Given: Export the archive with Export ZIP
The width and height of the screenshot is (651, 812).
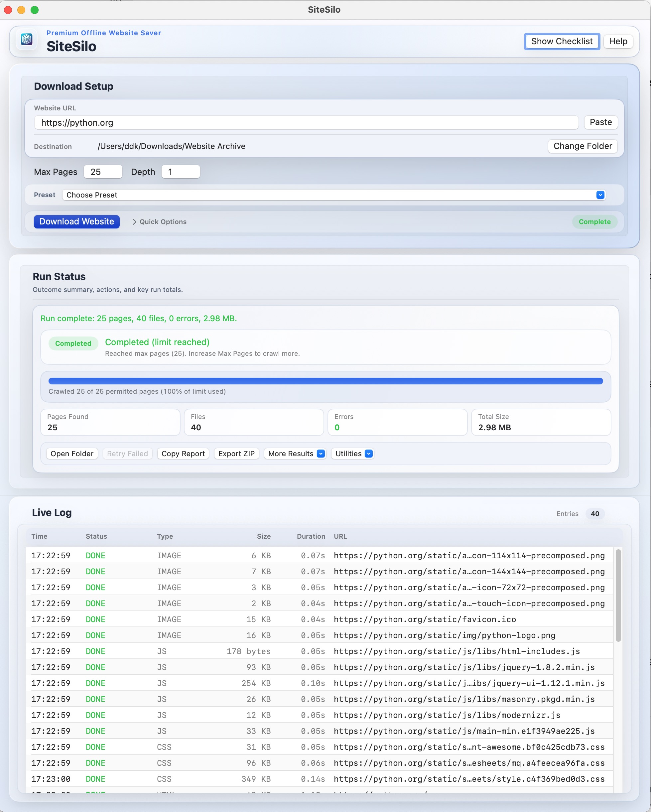Looking at the screenshot, I should [236, 454].
